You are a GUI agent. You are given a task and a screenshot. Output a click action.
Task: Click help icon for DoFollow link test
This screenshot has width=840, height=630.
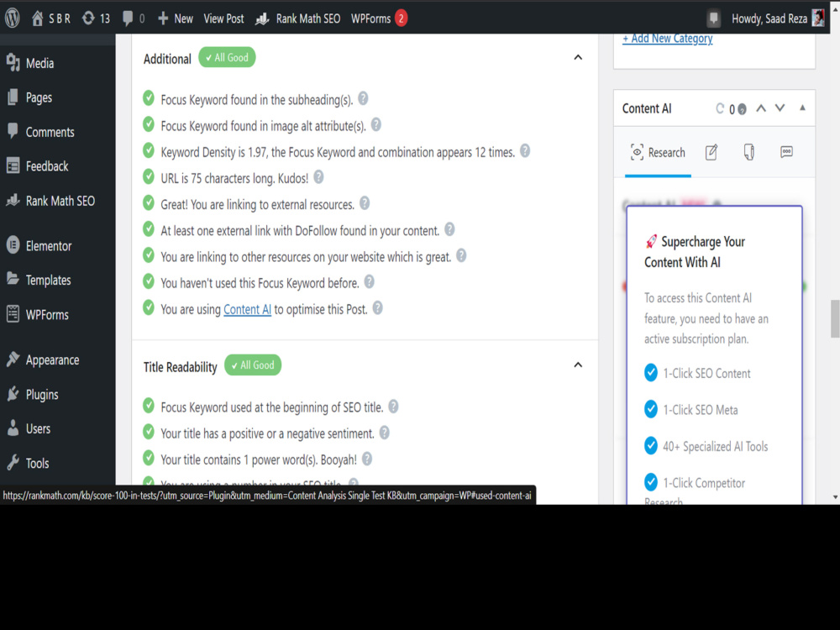(449, 230)
